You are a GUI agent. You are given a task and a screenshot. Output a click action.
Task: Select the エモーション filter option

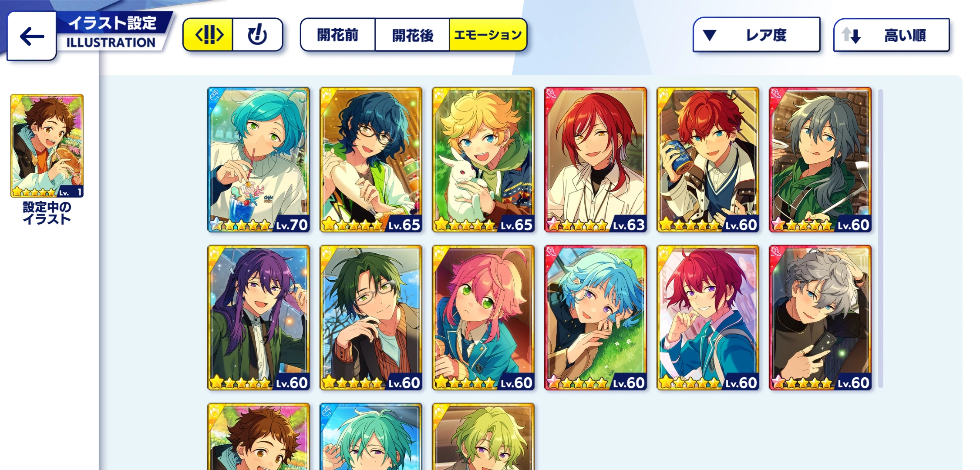click(x=488, y=35)
